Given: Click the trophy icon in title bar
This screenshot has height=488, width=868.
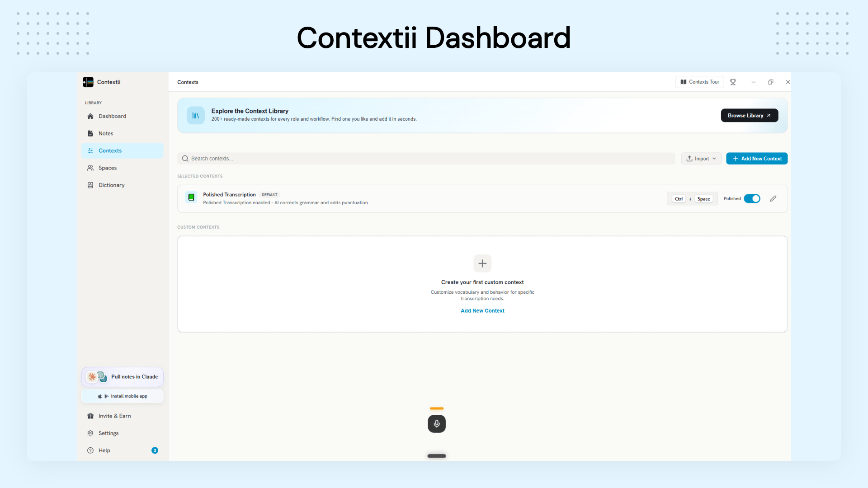Looking at the screenshot, I should click(x=733, y=82).
